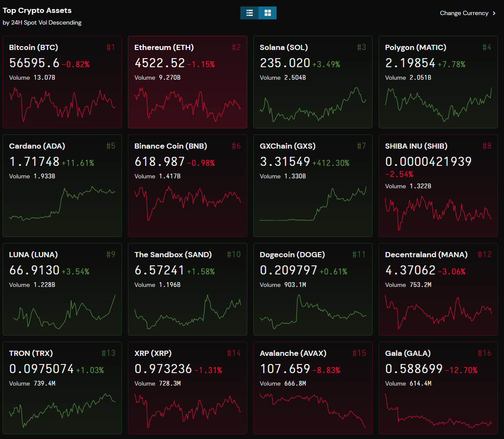Click Decentraland change -3.06%
Screen dimensions: 504x439
tap(451, 271)
